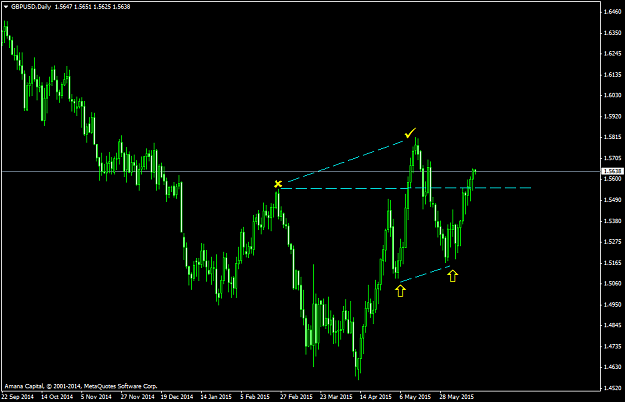This screenshot has width=625, height=402.
Task: Select the rising dashed trendline toward the checkmark
Action: point(345,161)
